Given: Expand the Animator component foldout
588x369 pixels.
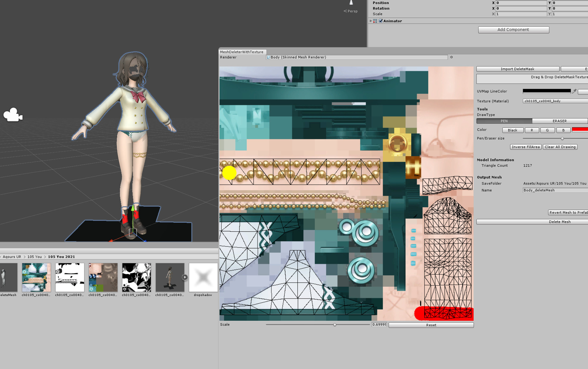Looking at the screenshot, I should coord(371,21).
